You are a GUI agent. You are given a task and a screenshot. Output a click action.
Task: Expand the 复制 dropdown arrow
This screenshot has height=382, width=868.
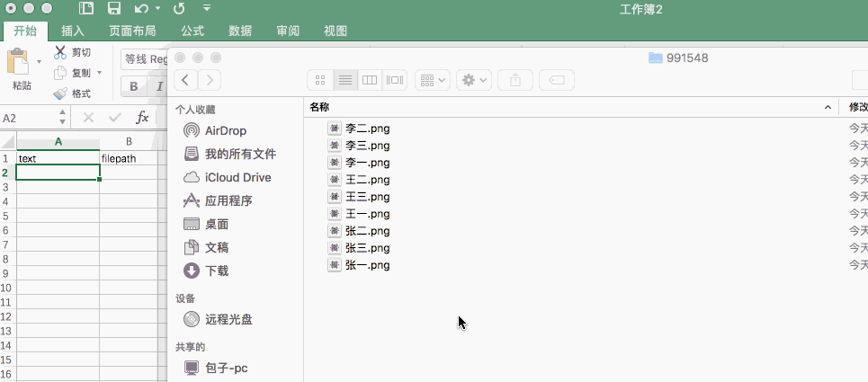point(100,73)
